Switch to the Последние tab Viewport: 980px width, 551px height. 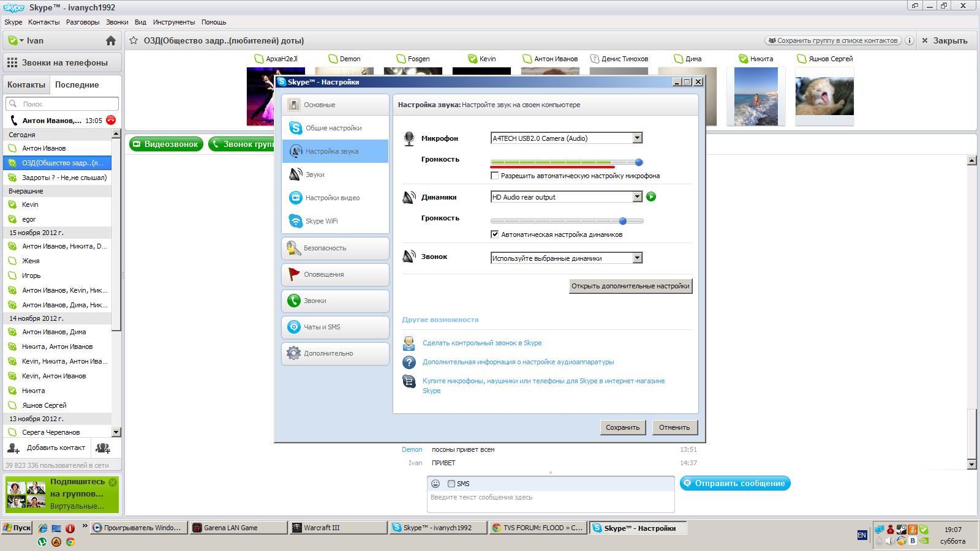(x=77, y=84)
